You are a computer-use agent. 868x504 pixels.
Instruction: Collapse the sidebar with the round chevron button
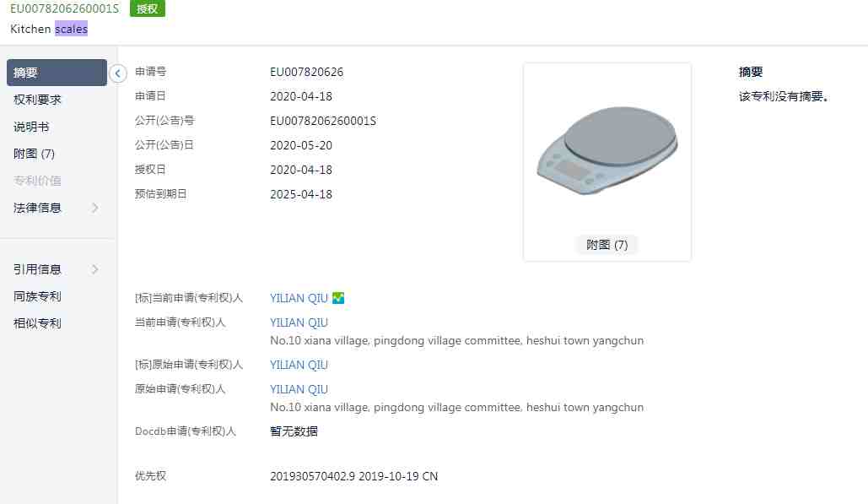click(117, 73)
